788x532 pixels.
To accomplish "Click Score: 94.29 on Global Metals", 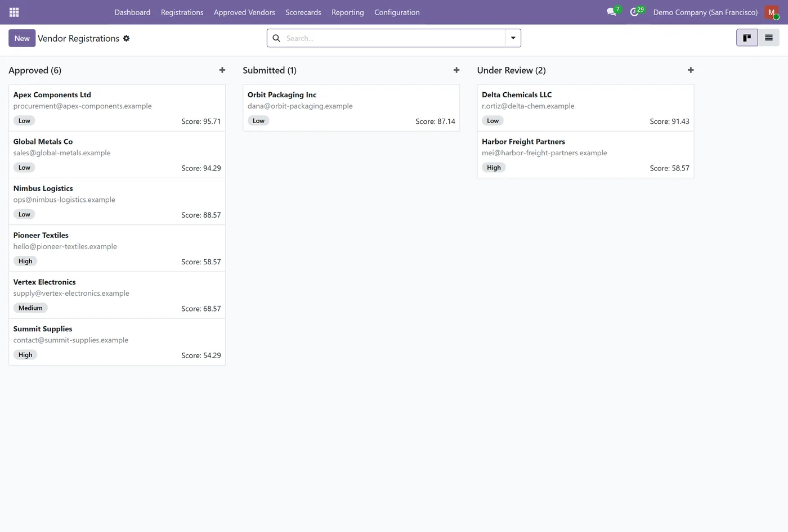I will (x=201, y=168).
